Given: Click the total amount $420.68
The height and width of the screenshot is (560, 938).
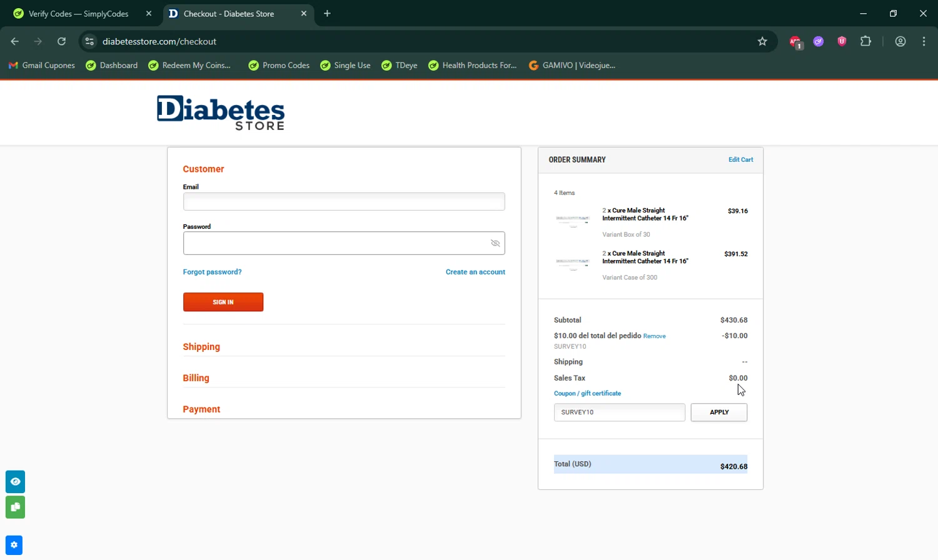Looking at the screenshot, I should point(734,466).
